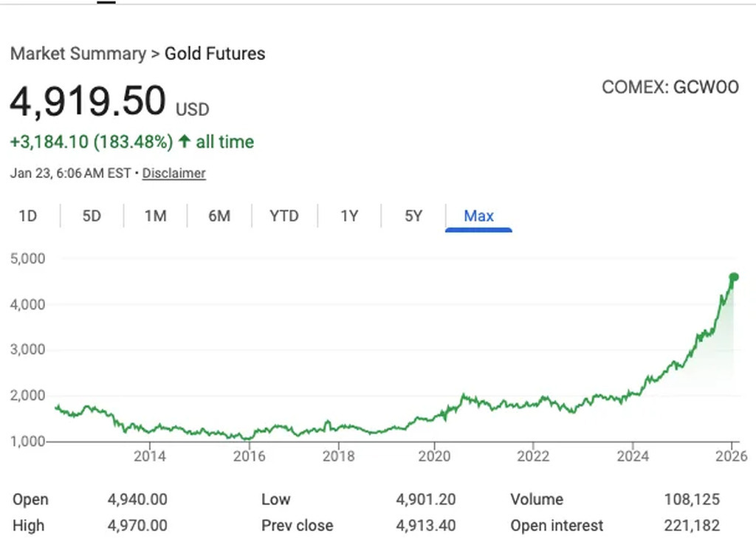Click the 5,000 price axis label
The width and height of the screenshot is (756, 542).
pos(28,259)
